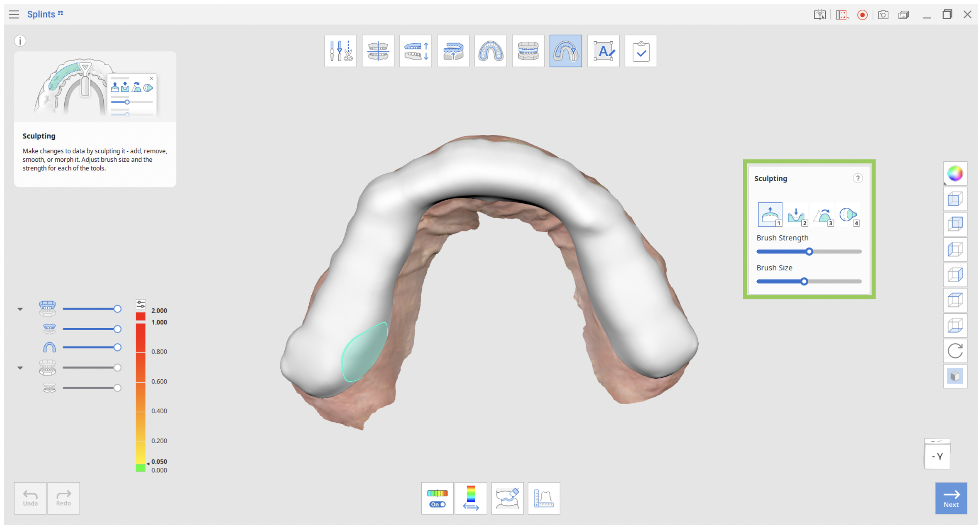Click the rotate view reset icon
This screenshot has height=527, width=980.
[955, 351]
